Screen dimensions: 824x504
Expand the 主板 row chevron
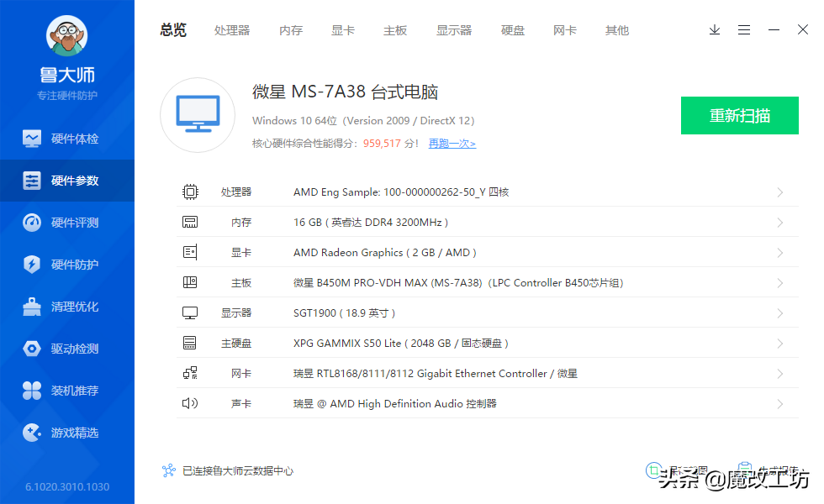(x=780, y=283)
